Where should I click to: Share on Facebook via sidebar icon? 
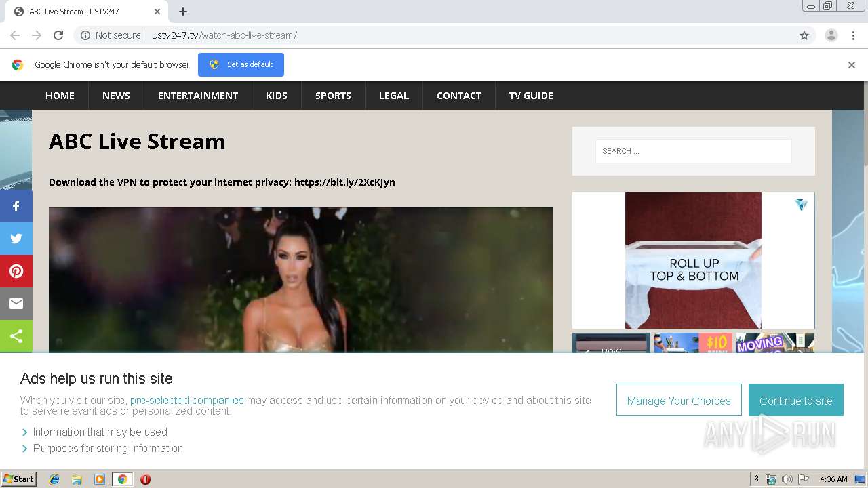coord(16,206)
